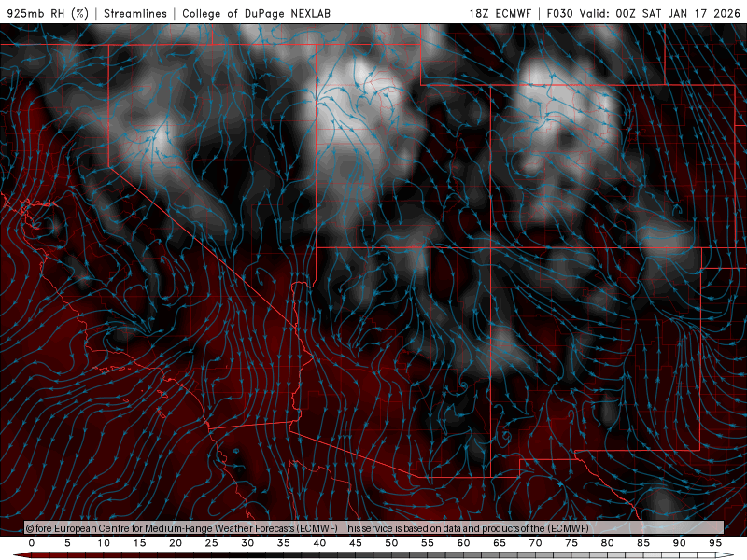Click "College of DuPage NEXLAB" header text
Screen dimensions: 747x560
point(256,13)
